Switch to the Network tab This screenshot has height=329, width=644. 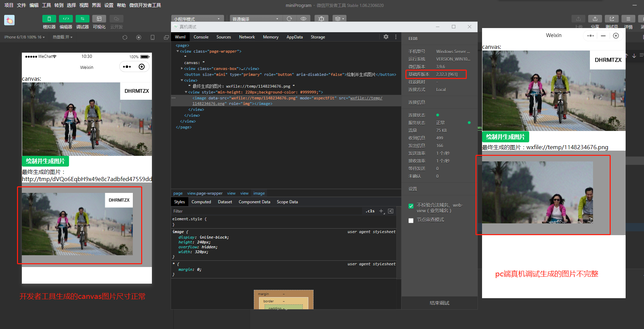click(247, 37)
